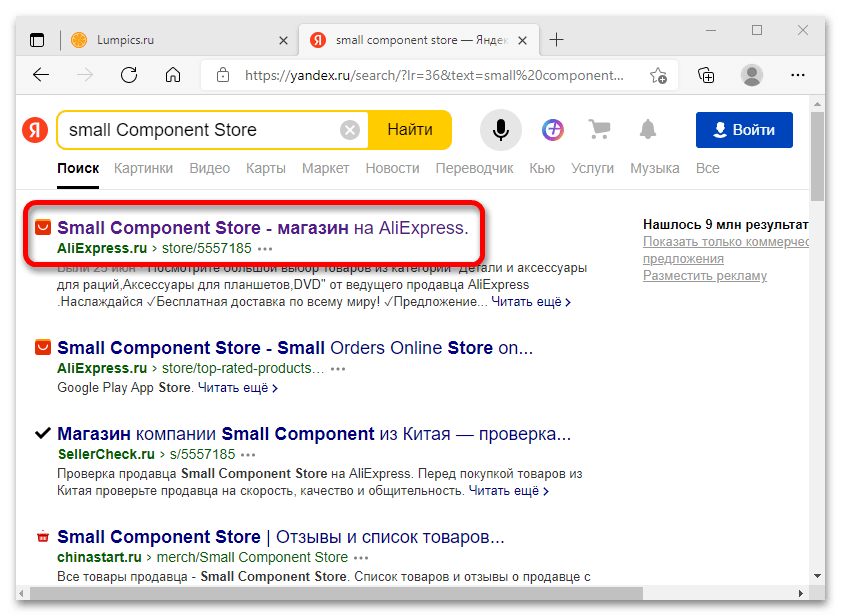Open the browser home page icon
841x616 pixels.
pyautogui.click(x=173, y=75)
